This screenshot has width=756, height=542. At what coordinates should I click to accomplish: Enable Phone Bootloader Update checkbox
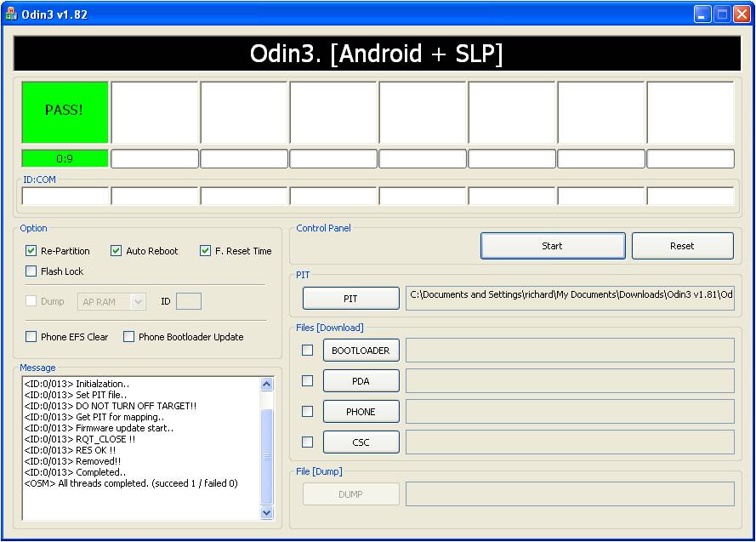coord(129,337)
